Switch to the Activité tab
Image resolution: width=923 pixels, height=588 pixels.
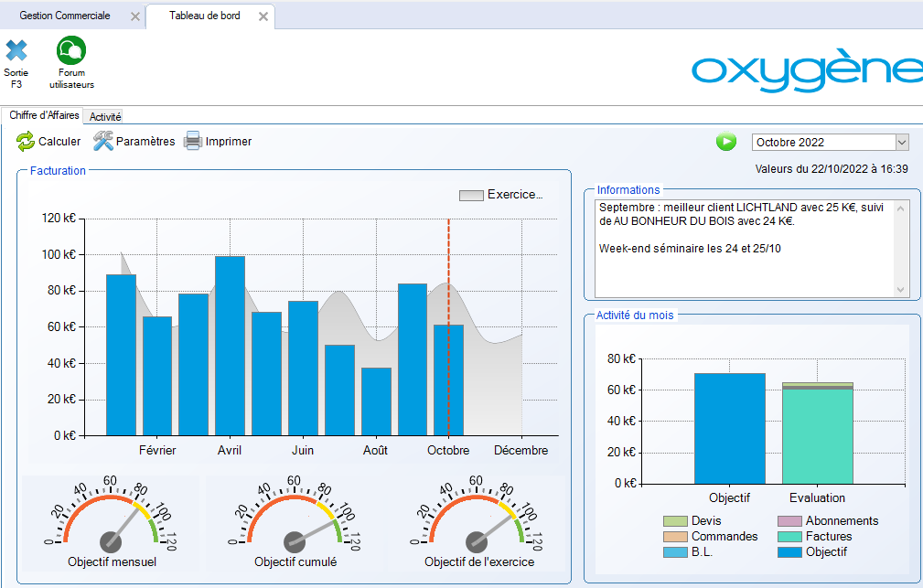[x=105, y=116]
